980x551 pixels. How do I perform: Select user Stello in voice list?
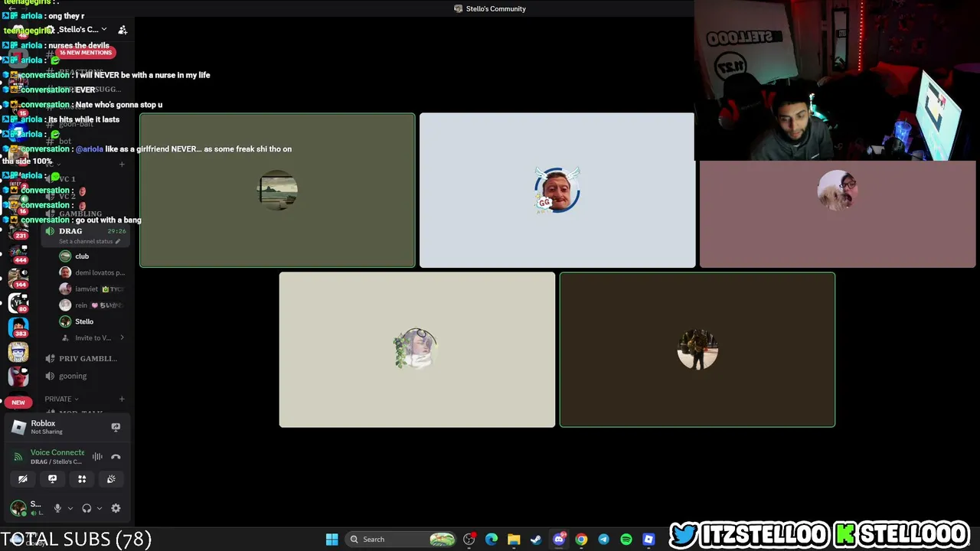tap(92, 321)
